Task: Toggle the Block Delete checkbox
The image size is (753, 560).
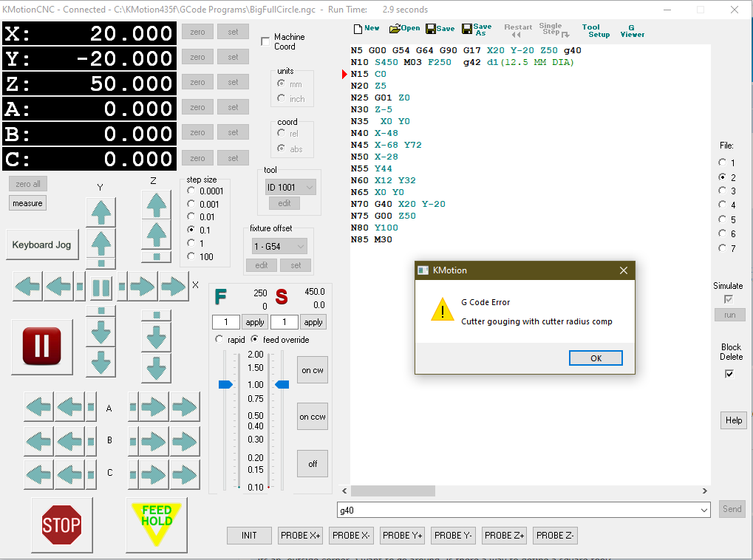Action: pos(729,374)
